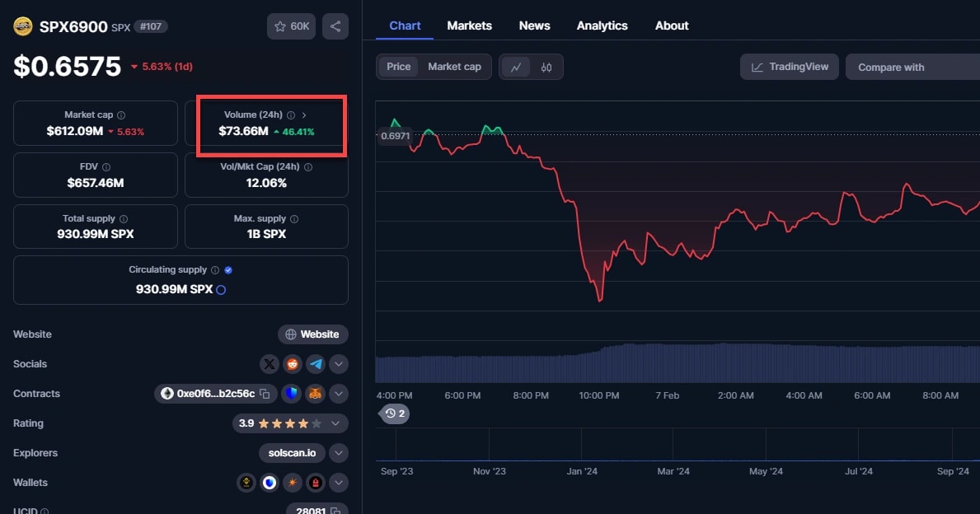The width and height of the screenshot is (980, 514).
Task: Open the Analytics tab
Action: coord(602,26)
